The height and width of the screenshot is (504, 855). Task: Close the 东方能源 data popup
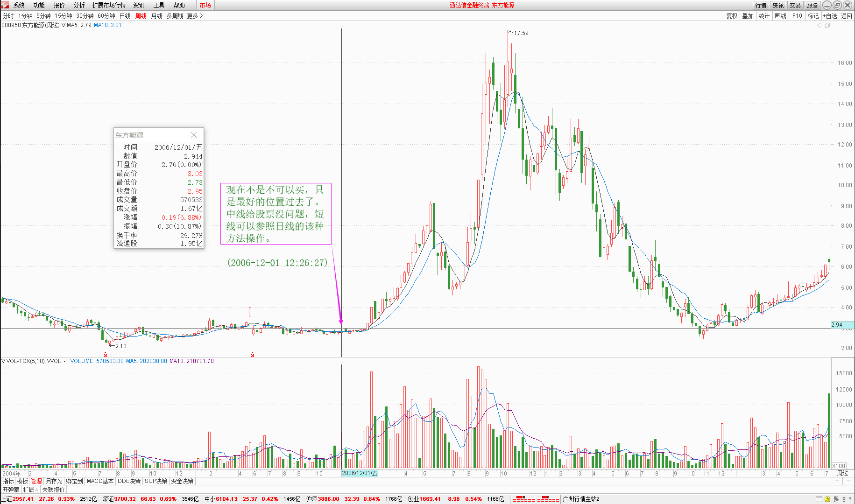pos(194,135)
